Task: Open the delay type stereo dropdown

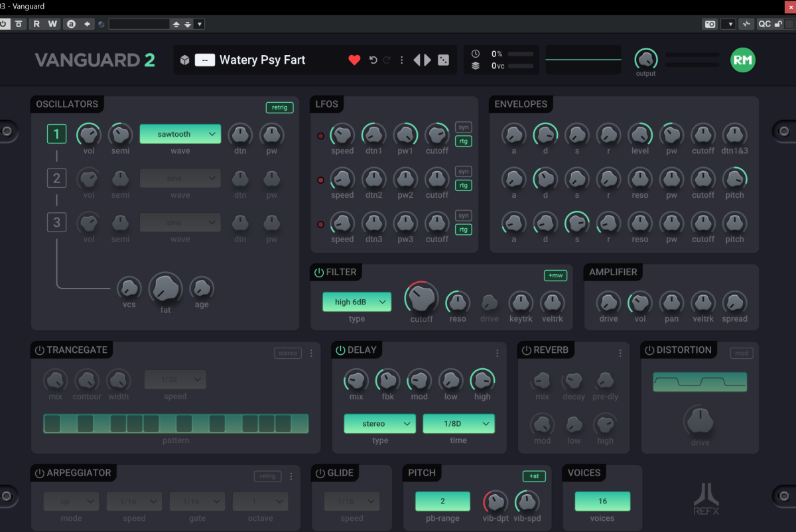Action: [379, 424]
